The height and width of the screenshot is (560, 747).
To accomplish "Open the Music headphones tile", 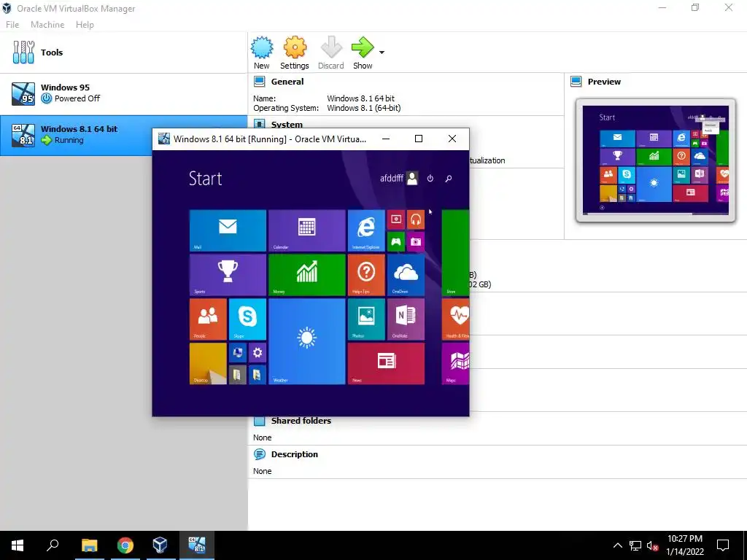I will click(x=415, y=219).
